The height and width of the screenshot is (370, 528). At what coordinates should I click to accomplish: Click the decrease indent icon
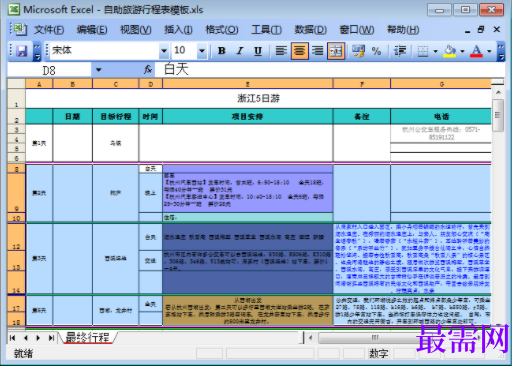[400, 51]
